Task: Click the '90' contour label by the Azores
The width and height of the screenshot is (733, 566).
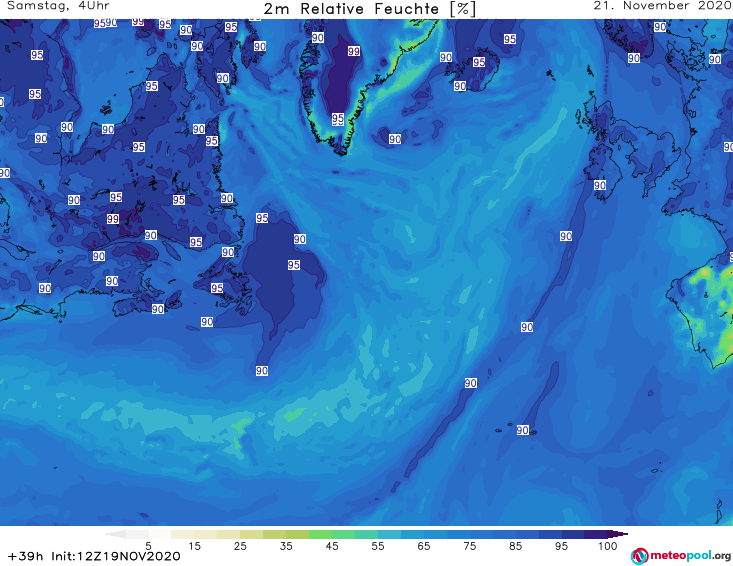Action: pos(523,430)
